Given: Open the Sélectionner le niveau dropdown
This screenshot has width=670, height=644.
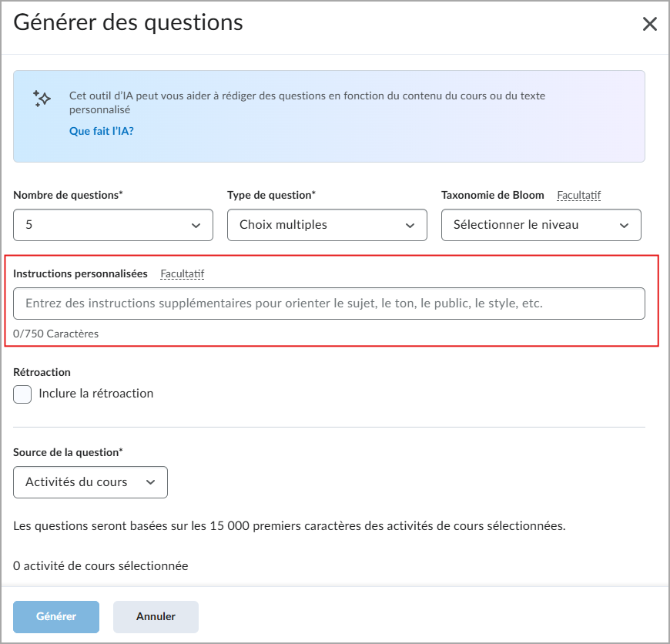Looking at the screenshot, I should [541, 225].
